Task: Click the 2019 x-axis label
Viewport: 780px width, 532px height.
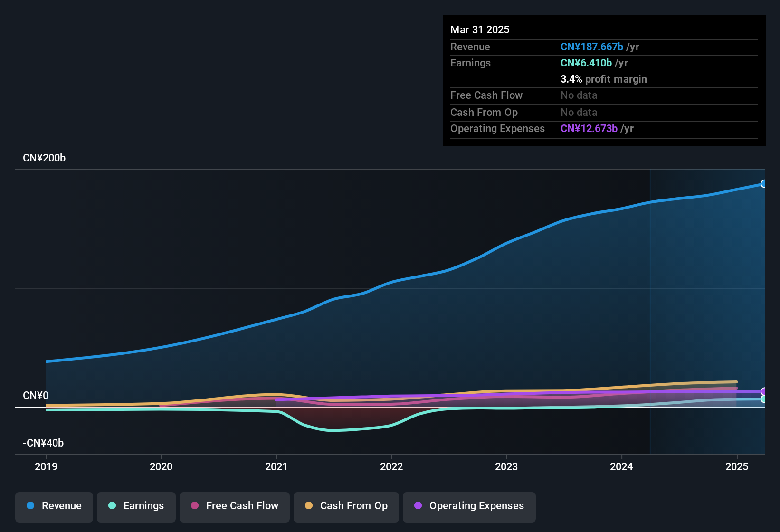Action: [46, 466]
